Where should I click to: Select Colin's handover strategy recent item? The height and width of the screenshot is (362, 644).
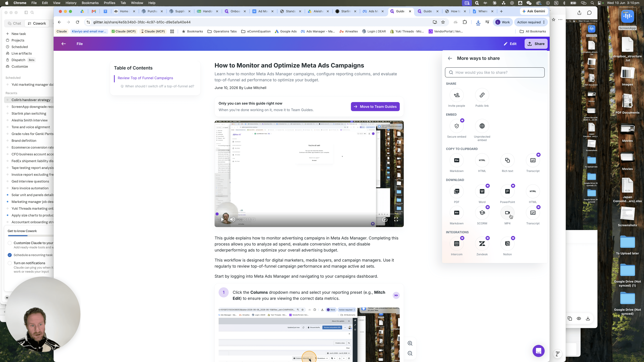[31, 100]
